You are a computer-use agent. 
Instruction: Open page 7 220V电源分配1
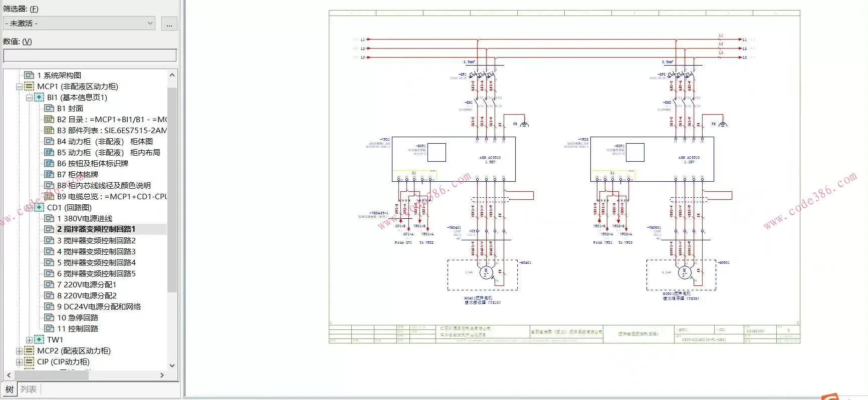[87, 284]
